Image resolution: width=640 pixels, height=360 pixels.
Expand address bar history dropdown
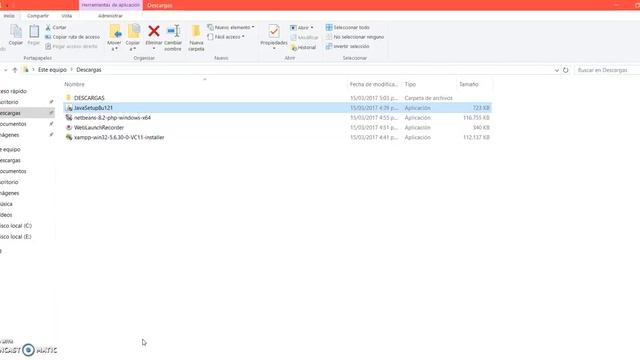coord(557,70)
